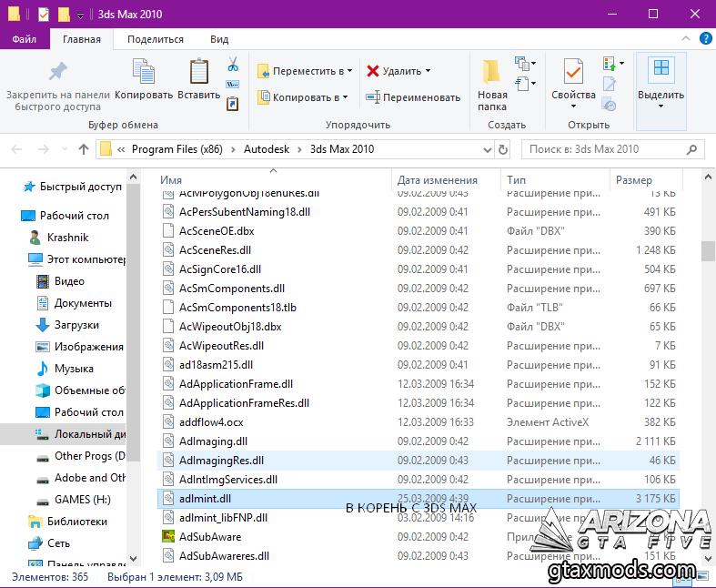Open the Удалить dropdown menu
Image resolution: width=716 pixels, height=588 pixels.
coord(428,71)
